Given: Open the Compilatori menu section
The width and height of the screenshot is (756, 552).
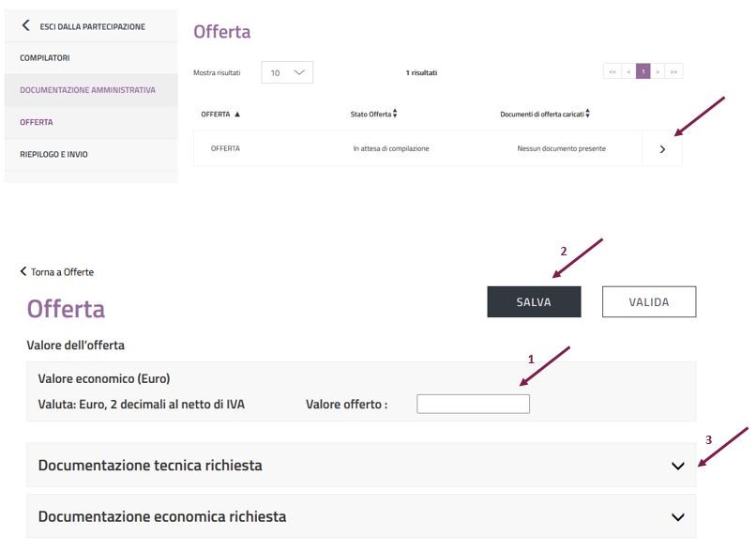Looking at the screenshot, I should [45, 58].
